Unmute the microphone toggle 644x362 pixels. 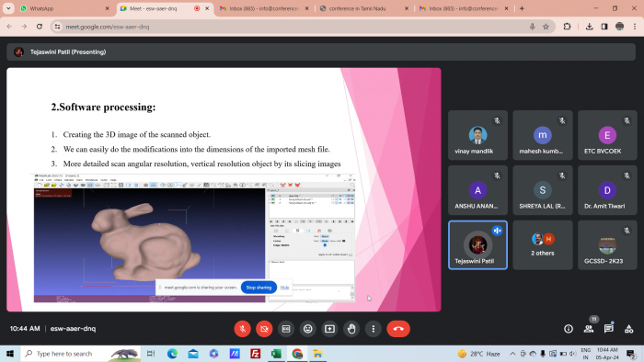click(242, 329)
